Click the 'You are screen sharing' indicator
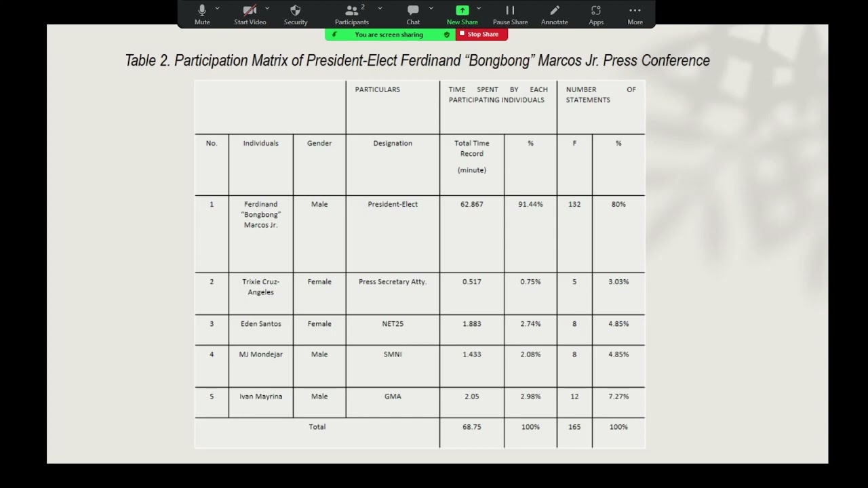This screenshot has width=868, height=488. click(x=389, y=35)
